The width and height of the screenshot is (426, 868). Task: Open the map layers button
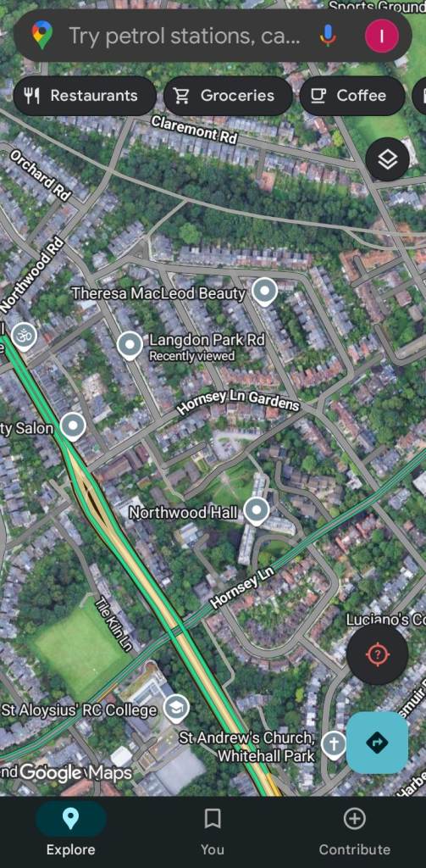(x=387, y=159)
